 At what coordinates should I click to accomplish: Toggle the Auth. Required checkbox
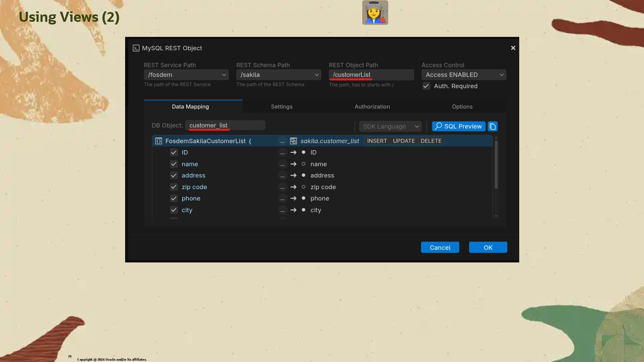[426, 86]
